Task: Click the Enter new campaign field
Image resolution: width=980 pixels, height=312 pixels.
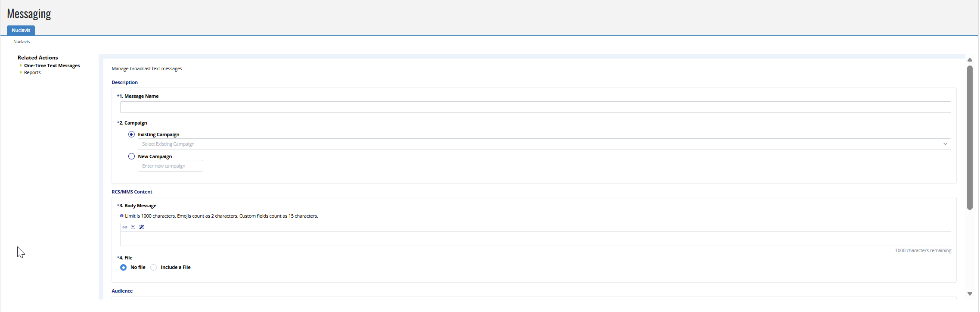Action: [x=171, y=166]
